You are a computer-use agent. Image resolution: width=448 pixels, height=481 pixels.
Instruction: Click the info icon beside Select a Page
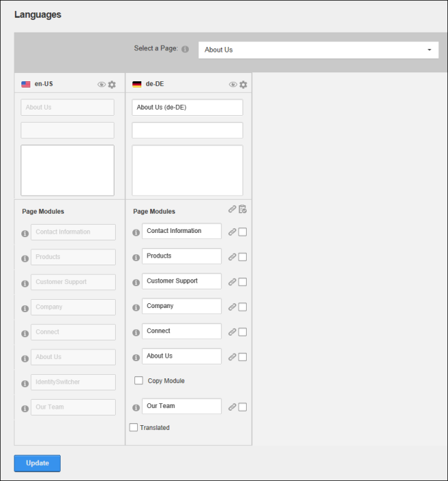[x=185, y=49]
